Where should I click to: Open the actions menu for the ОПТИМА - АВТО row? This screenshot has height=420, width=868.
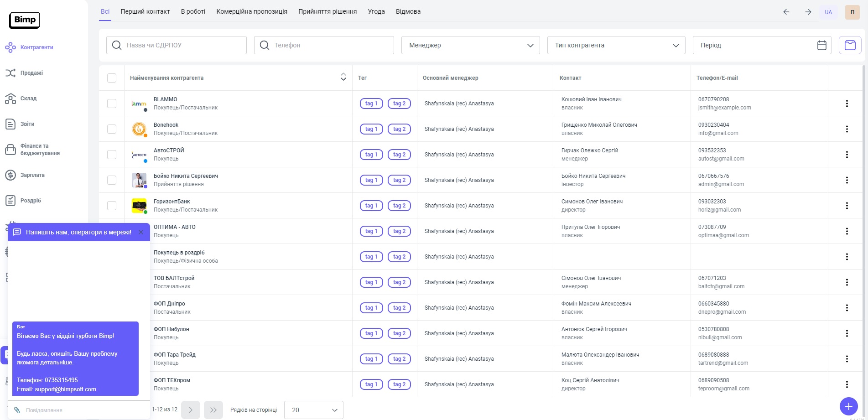(847, 231)
